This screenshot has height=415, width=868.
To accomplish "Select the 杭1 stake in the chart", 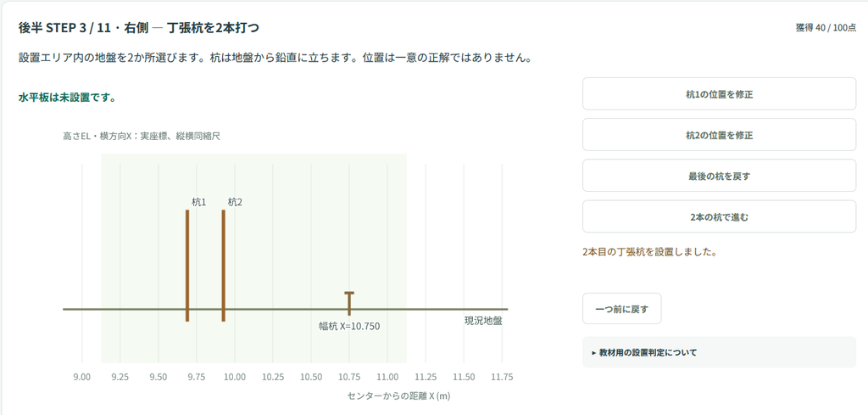I will 187,266.
